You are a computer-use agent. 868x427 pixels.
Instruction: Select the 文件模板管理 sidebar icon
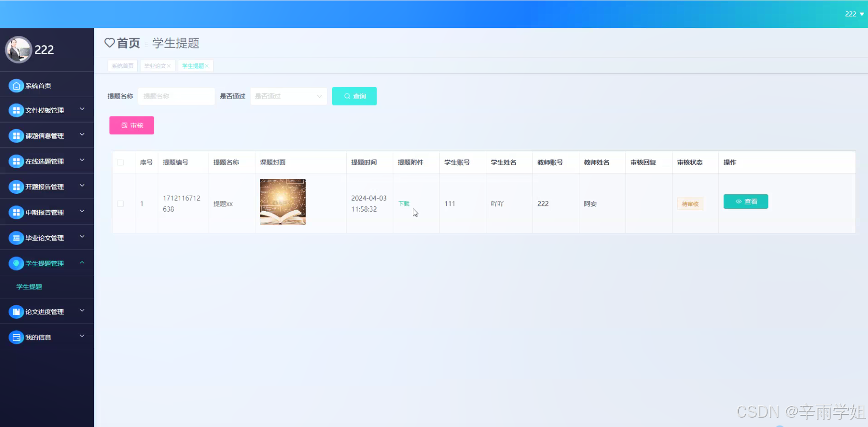point(17,110)
